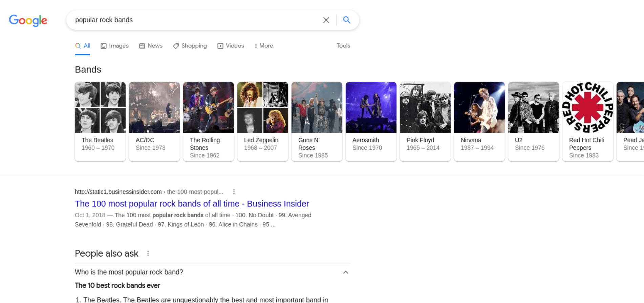Open Pink Floyd band photo

pos(425,107)
